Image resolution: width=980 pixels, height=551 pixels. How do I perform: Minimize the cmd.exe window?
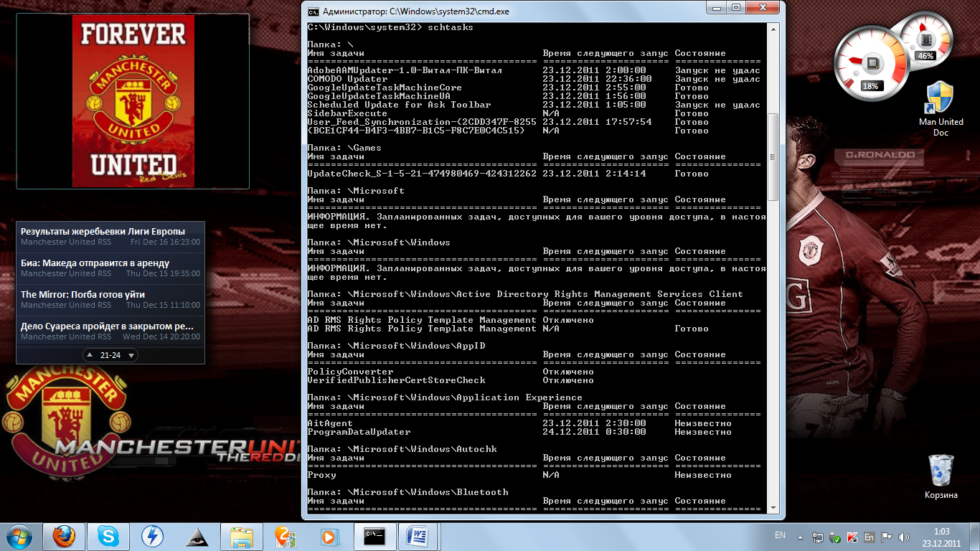pyautogui.click(x=717, y=7)
